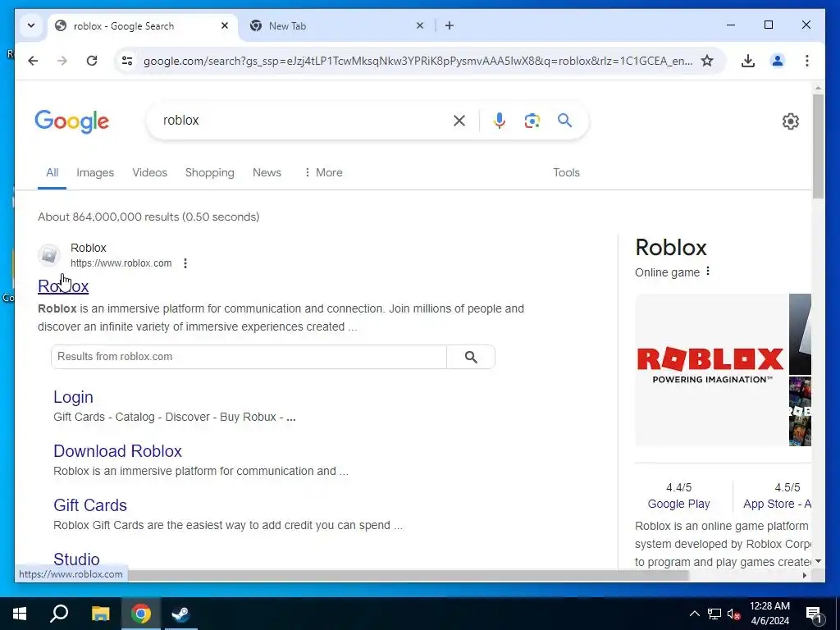Viewport: 840px width, 630px height.
Task: Close the roblox - Google Search tab
Action: coord(225,25)
